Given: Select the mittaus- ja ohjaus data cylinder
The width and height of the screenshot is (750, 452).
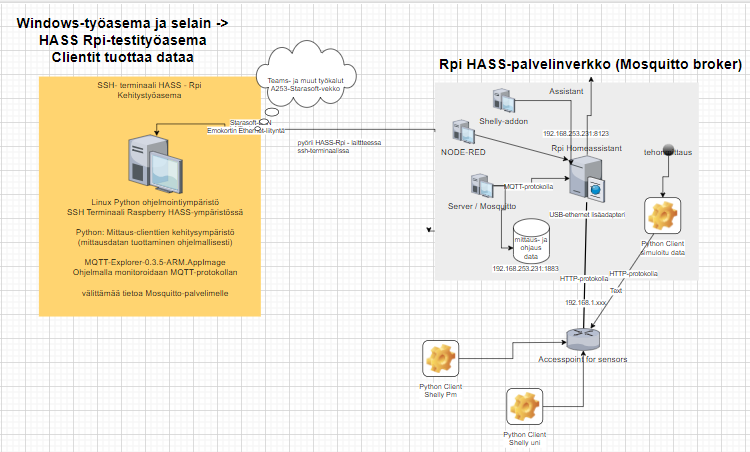Looking at the screenshot, I should [x=531, y=242].
